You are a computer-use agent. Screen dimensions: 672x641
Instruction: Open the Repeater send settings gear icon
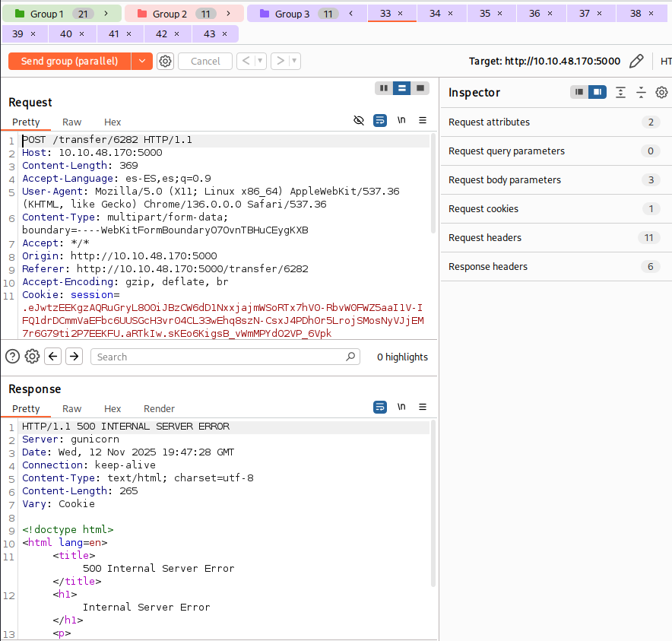pos(166,62)
